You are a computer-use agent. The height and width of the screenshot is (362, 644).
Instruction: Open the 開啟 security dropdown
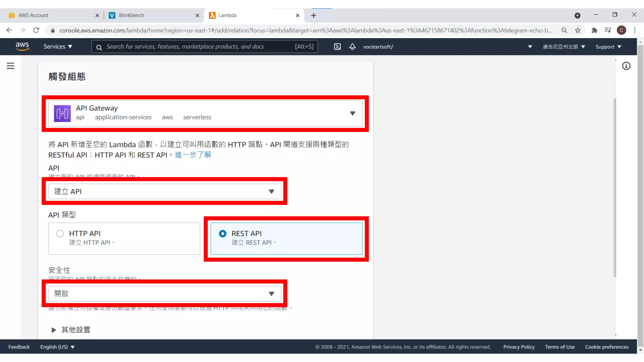click(164, 293)
